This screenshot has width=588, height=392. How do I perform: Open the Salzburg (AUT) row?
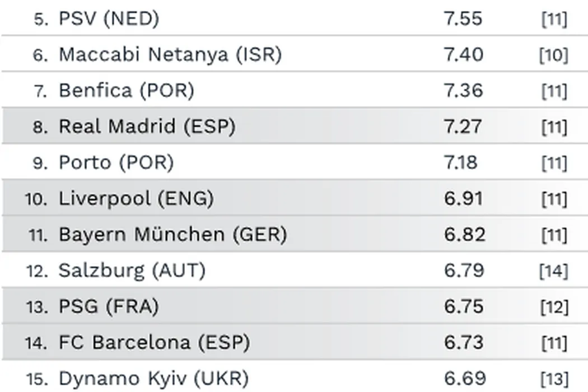point(132,270)
